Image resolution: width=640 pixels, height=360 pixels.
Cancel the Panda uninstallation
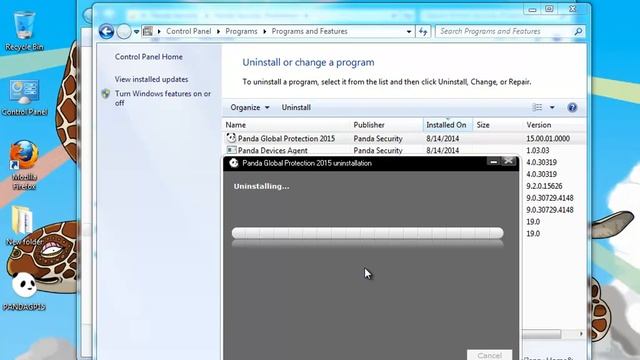coord(489,355)
